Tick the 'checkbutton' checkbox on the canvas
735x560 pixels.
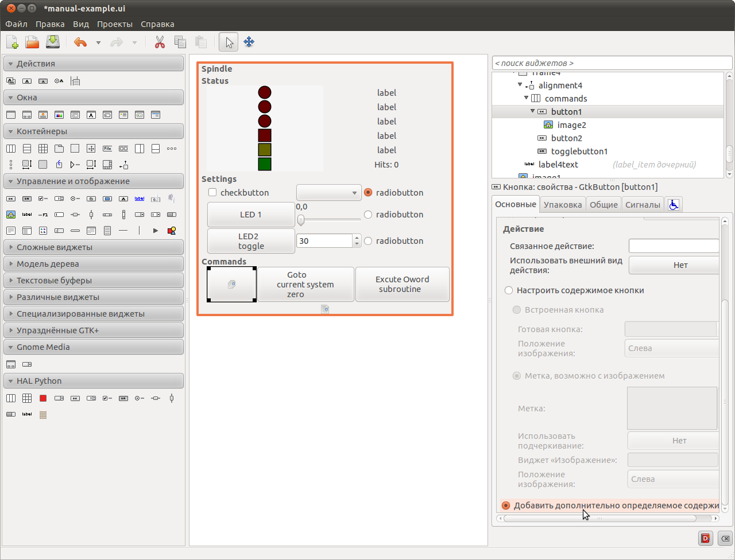pos(212,192)
